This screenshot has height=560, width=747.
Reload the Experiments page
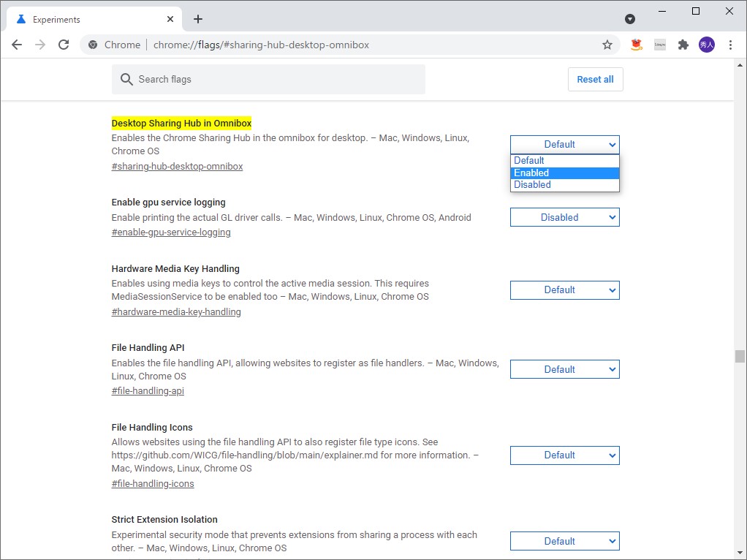64,45
